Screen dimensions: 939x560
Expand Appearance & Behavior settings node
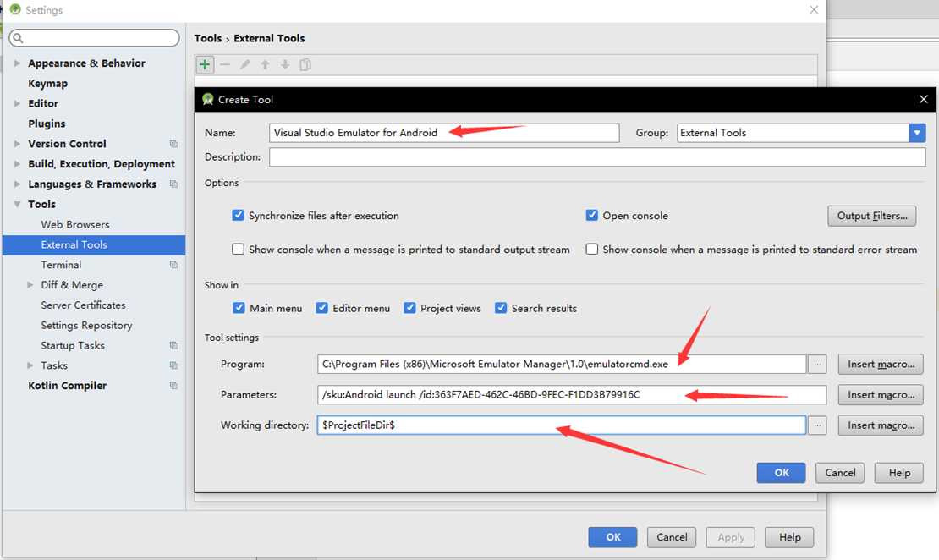pyautogui.click(x=17, y=63)
